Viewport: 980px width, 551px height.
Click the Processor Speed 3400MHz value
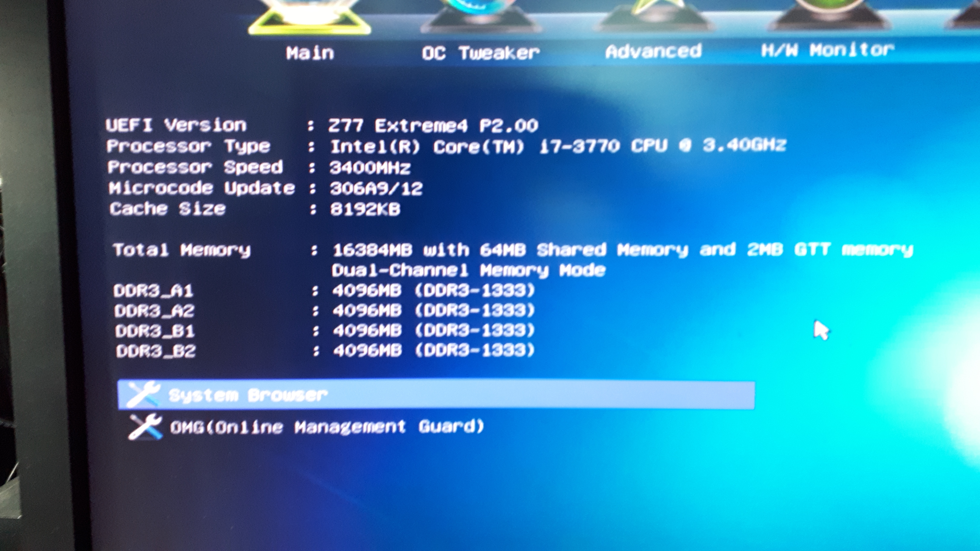click(370, 167)
